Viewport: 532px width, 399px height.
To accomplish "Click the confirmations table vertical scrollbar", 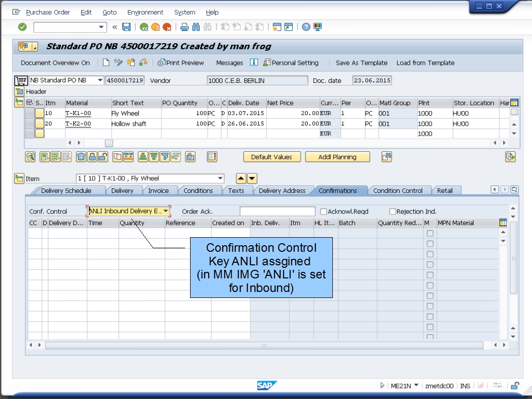I will (x=513, y=258).
